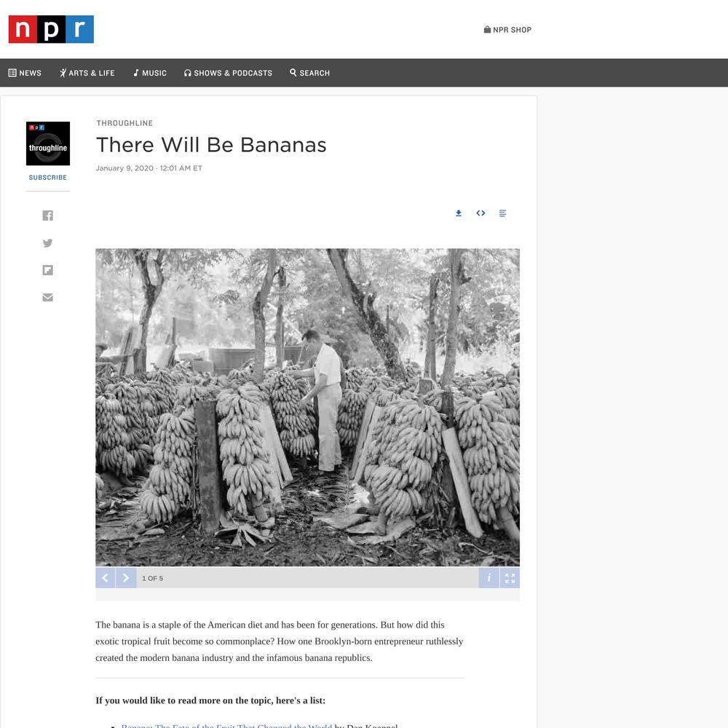Open the Search option
This screenshot has height=728, width=728.
pos(309,73)
